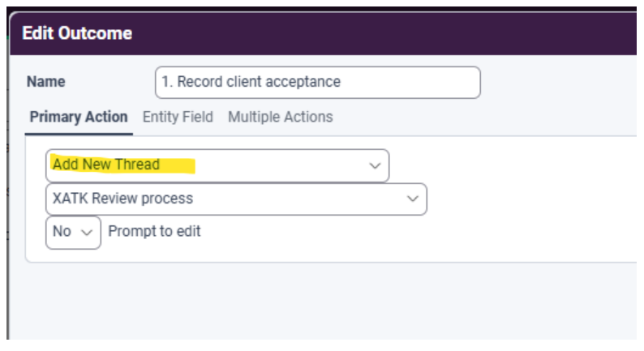Click the chevron on Add New Thread dropdown
Screen dimensions: 644x351
tap(375, 166)
